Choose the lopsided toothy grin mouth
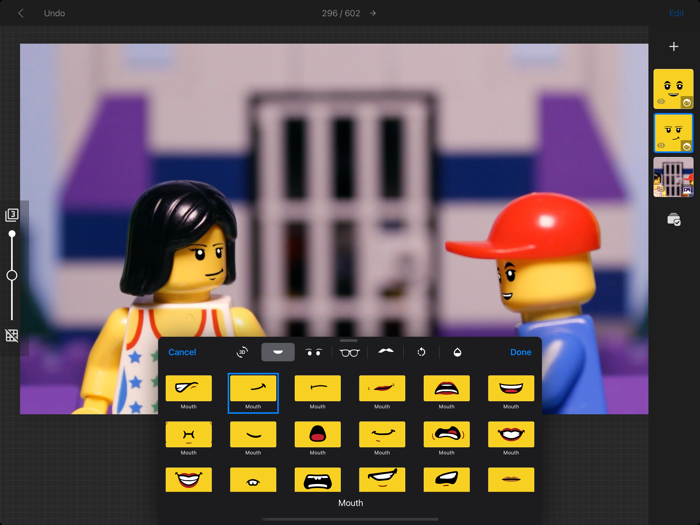700x525 pixels. 382,480
